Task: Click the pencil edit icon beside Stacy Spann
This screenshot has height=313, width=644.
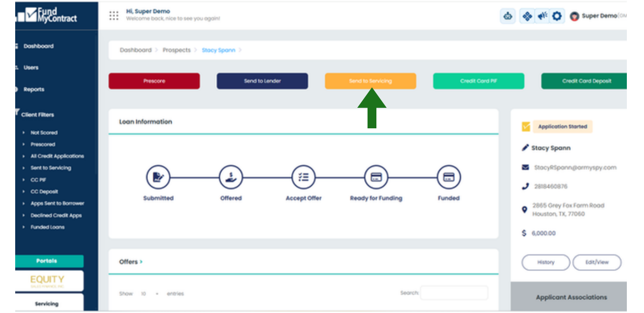Action: point(525,147)
